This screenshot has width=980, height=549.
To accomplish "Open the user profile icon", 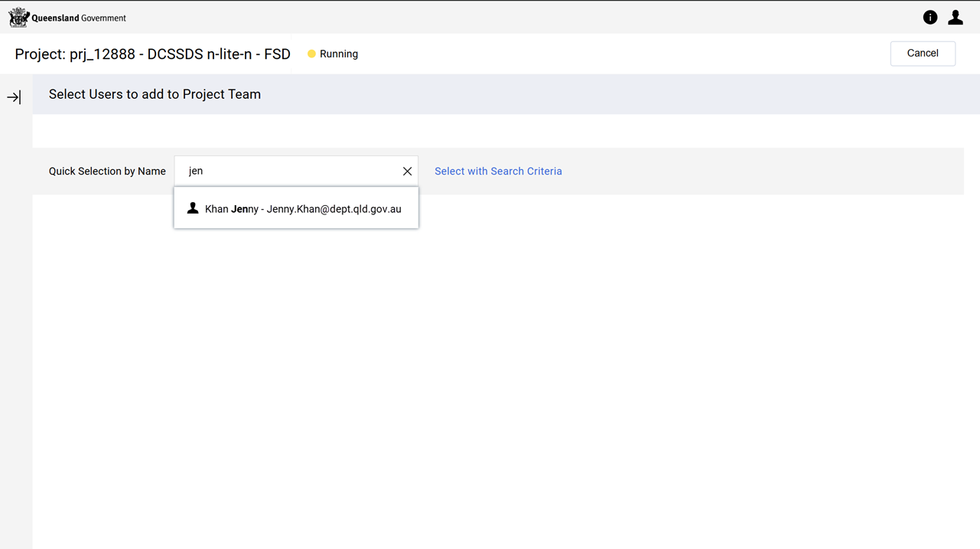I will [956, 18].
